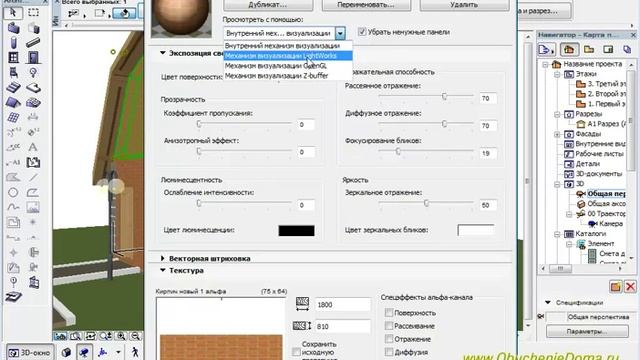
Task: Click the Параметры... button in Navigator
Action: [x=587, y=331]
